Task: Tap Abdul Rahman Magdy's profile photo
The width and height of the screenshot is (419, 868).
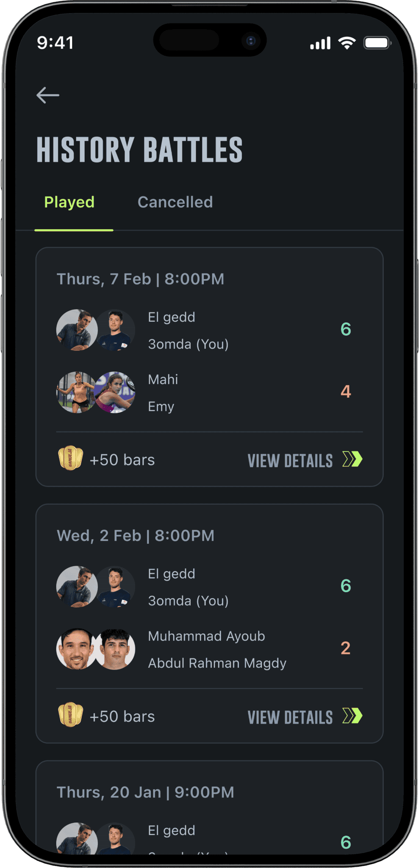Action: [115, 649]
